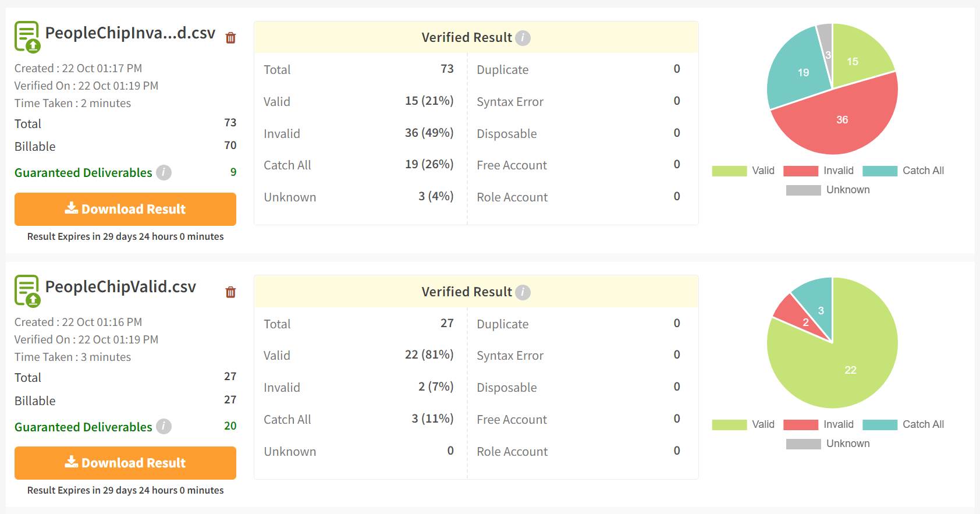Screen dimensions: 980x514
Task: Click the download arrow icon on first Download Result
Action: tap(71, 208)
